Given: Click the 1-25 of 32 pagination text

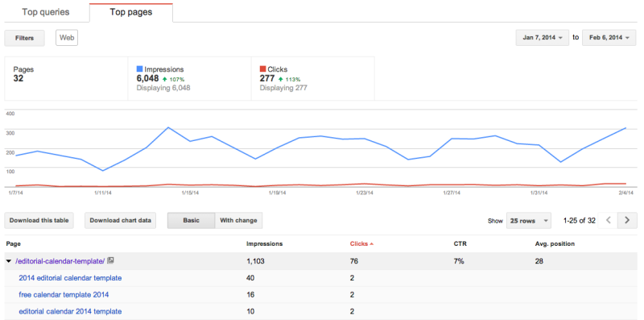Looking at the screenshot, I should point(579,221).
